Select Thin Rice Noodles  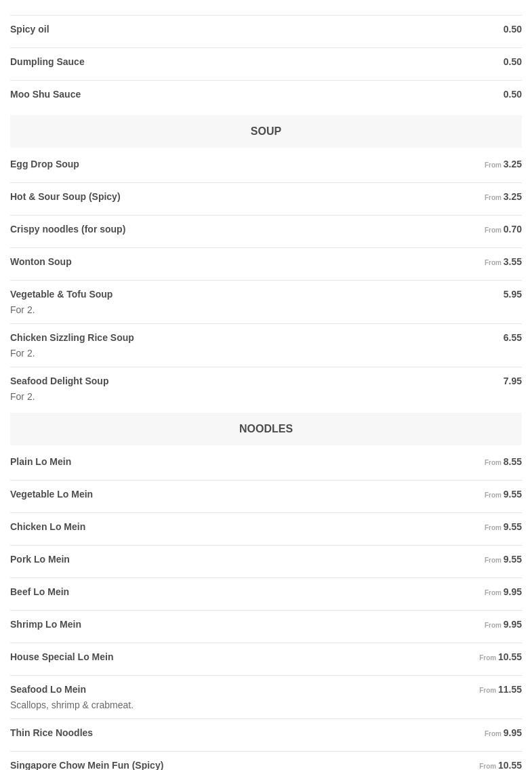tap(52, 733)
